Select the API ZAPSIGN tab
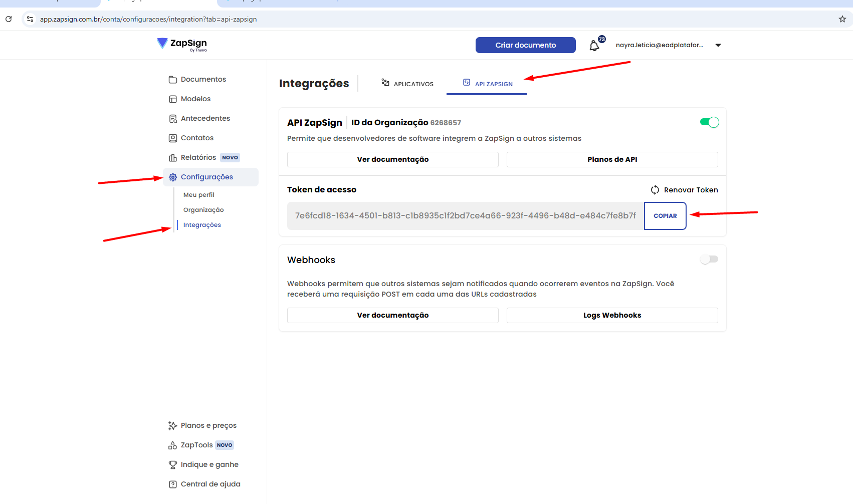The image size is (853, 504). (487, 84)
